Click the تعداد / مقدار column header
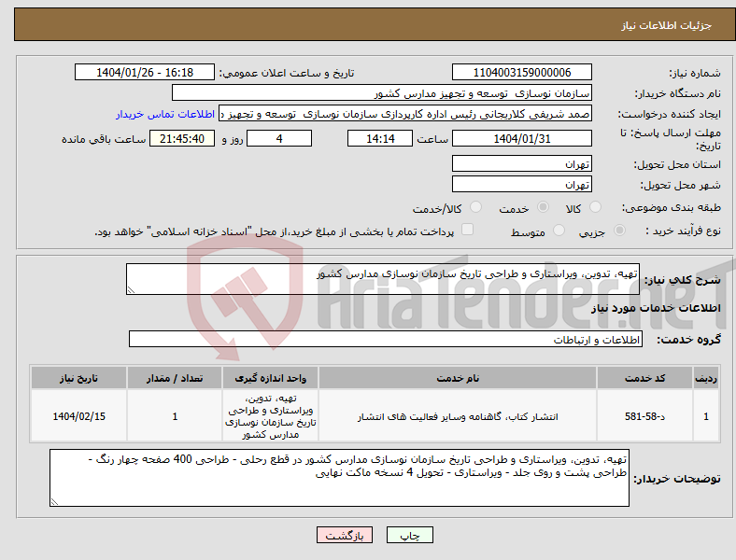The image size is (736, 560). (175, 378)
